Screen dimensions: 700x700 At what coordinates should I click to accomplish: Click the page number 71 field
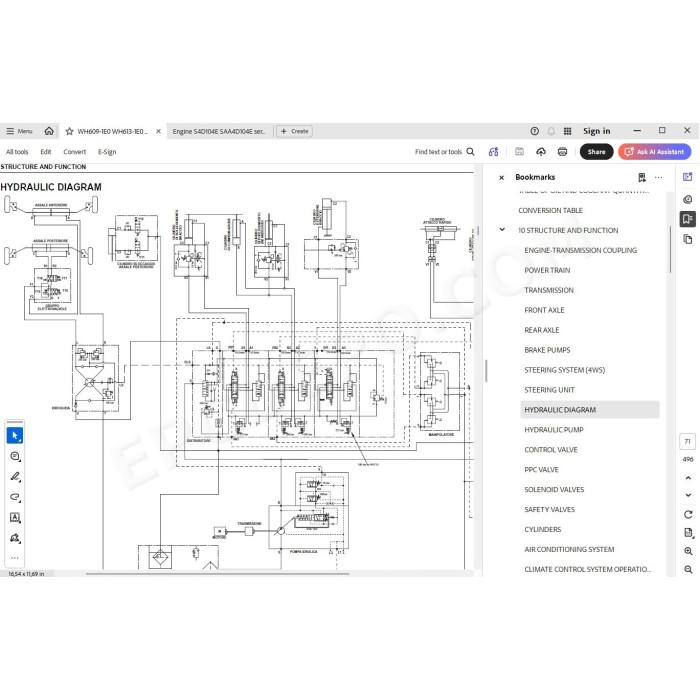click(688, 442)
